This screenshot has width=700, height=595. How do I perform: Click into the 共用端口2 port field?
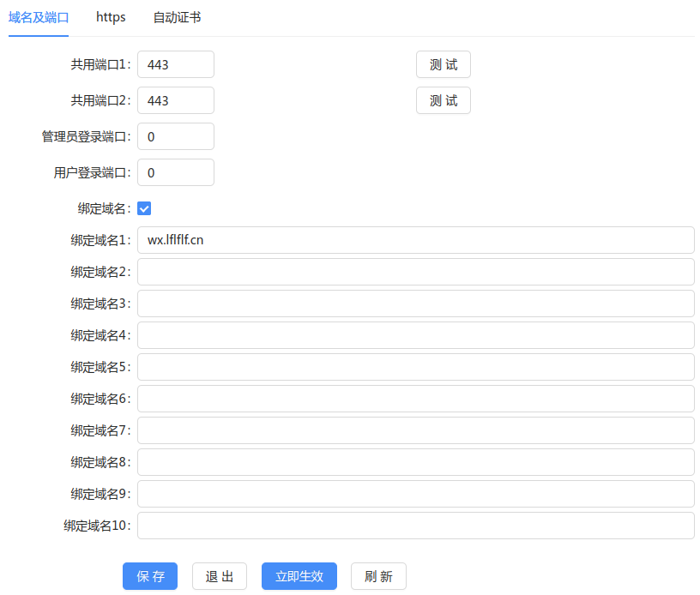click(x=175, y=100)
